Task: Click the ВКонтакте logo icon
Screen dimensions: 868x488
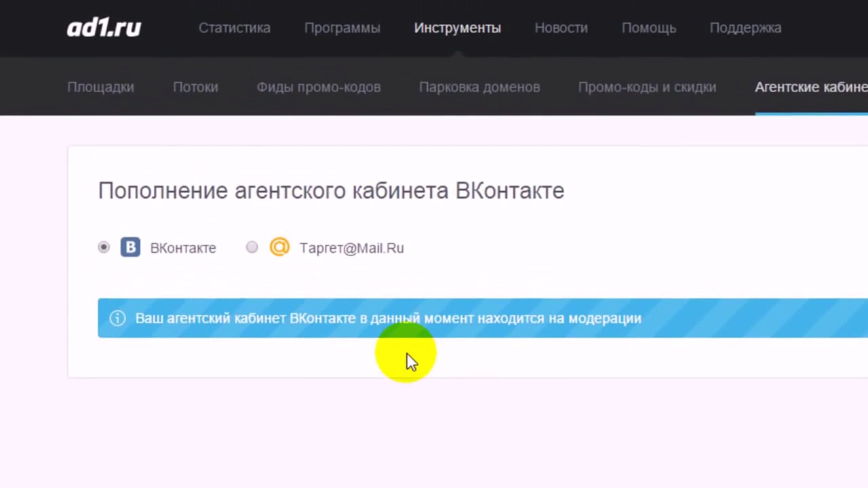Action: (130, 247)
